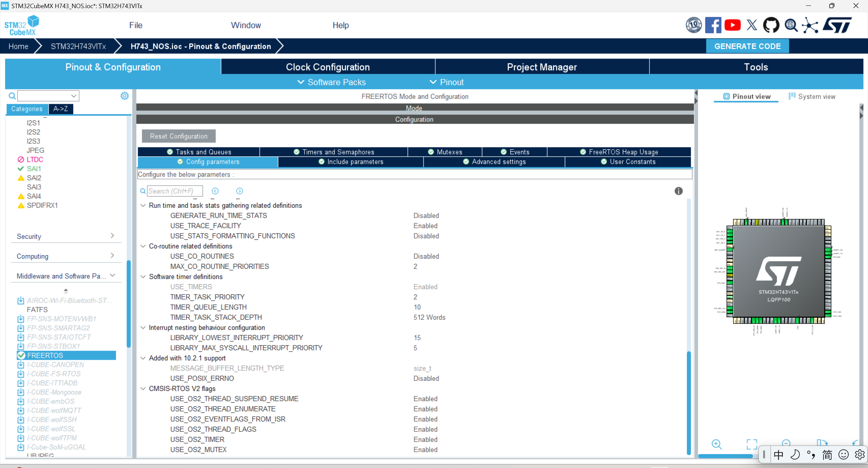
Task: Click download icon beside I-CUBE-wolfSSL
Action: point(21,429)
